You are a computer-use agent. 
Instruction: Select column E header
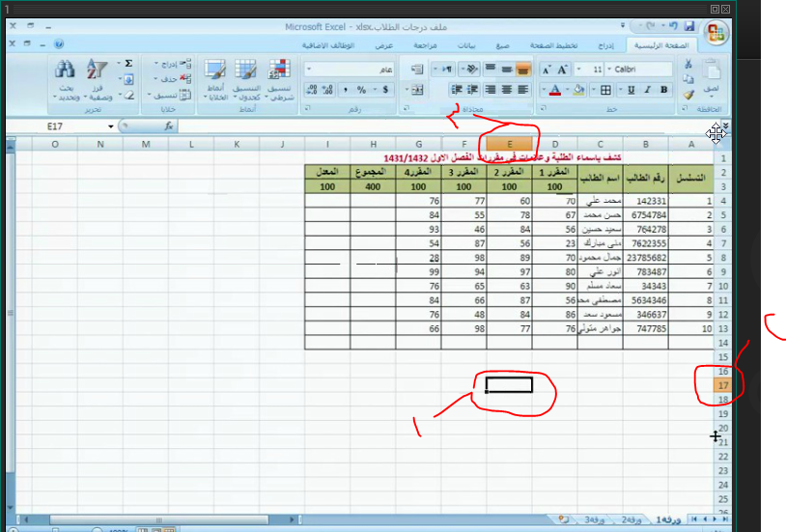[509, 145]
